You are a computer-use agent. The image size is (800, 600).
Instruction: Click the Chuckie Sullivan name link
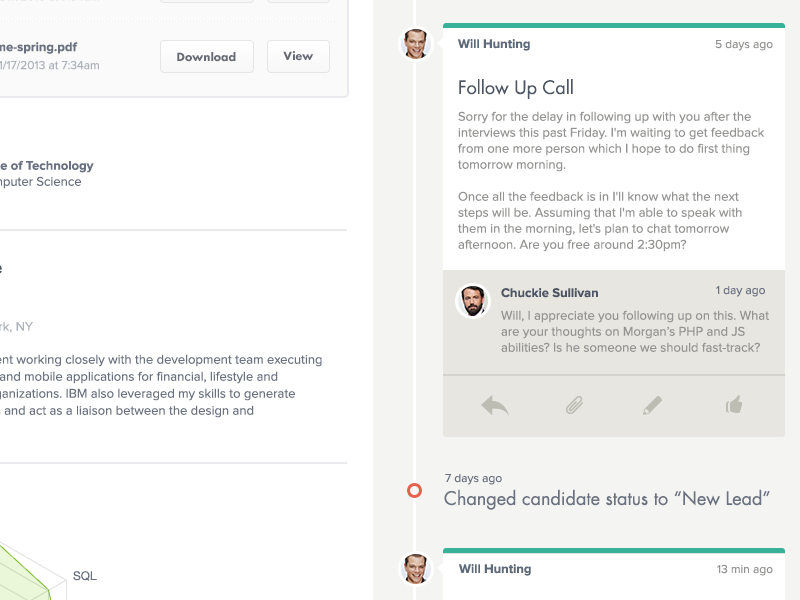549,293
